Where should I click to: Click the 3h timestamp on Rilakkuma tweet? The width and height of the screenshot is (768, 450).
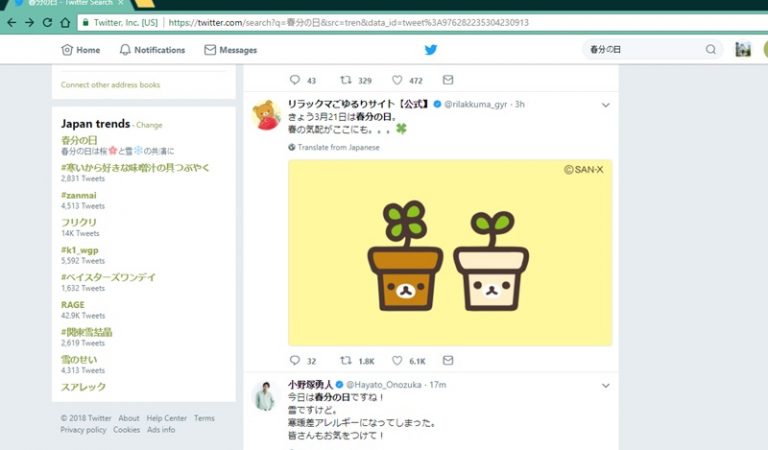point(520,104)
